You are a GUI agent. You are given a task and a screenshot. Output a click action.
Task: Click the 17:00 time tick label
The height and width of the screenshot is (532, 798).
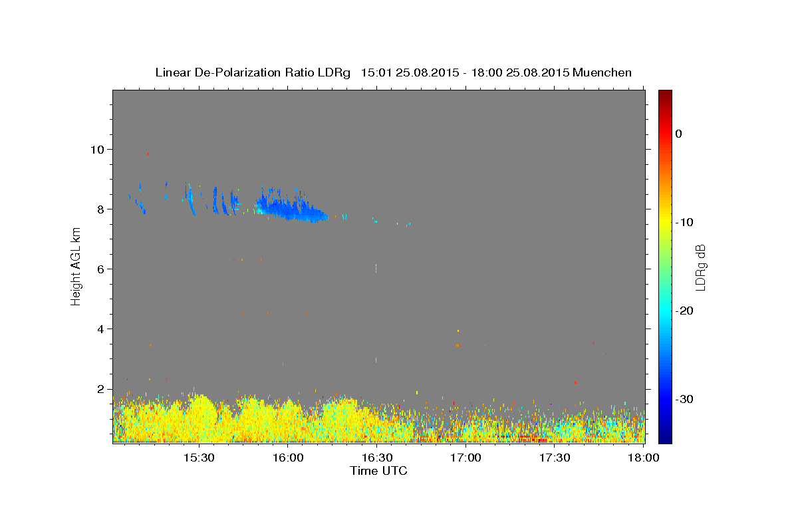[x=465, y=458]
